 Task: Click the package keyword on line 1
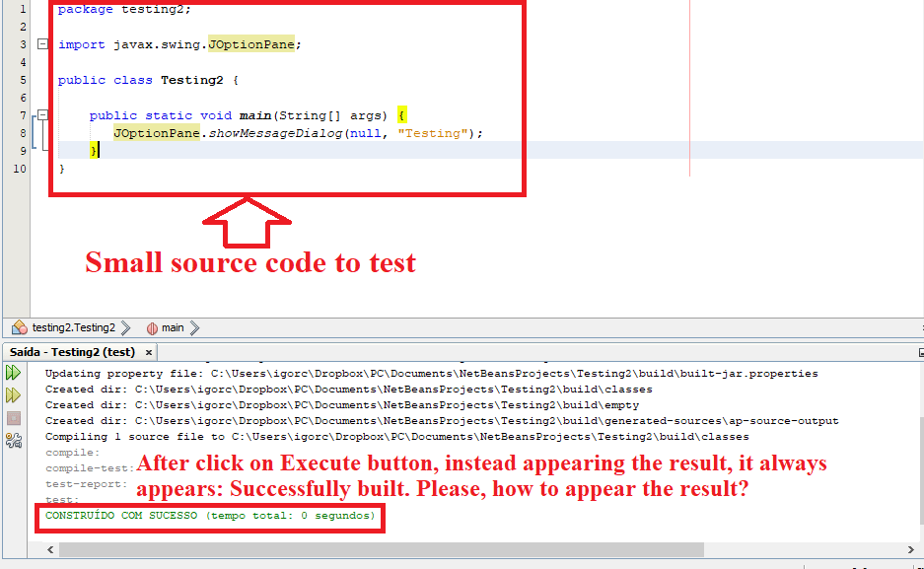coord(85,9)
